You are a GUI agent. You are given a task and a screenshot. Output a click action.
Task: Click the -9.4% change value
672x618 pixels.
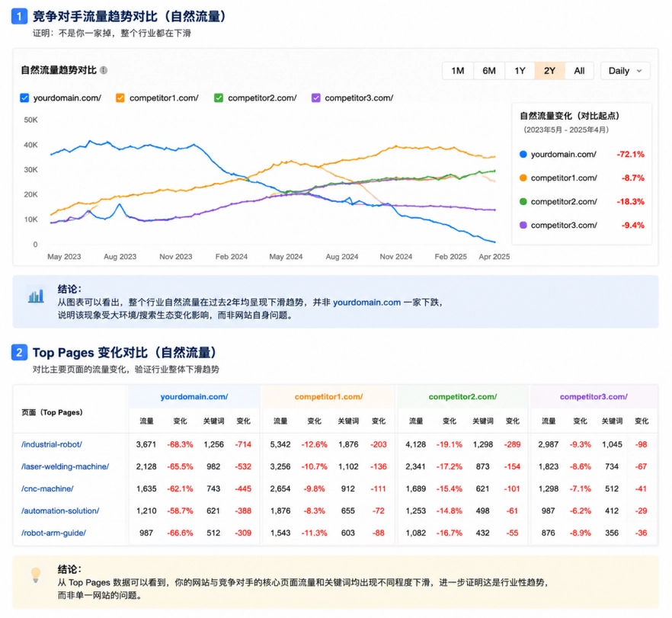pyautogui.click(x=633, y=225)
